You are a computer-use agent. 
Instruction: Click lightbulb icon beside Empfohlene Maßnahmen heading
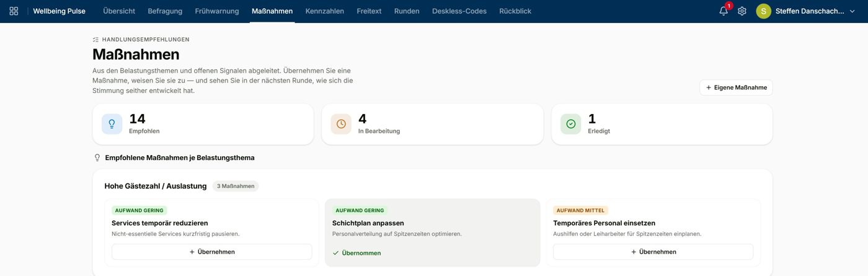click(97, 158)
